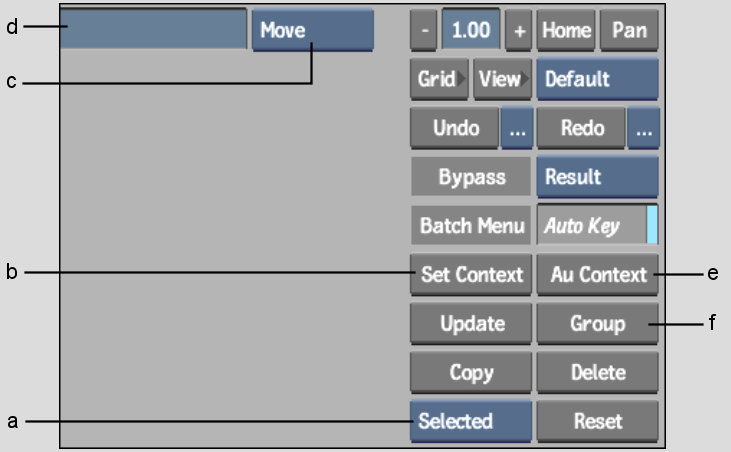Open the Selected option box
Screen dimensions: 731x452
pyautogui.click(x=471, y=421)
